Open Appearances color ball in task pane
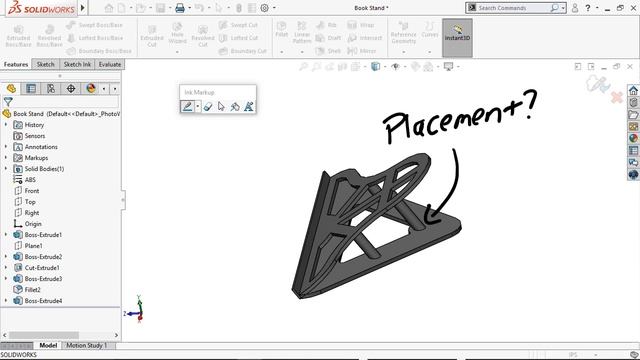 point(633,138)
